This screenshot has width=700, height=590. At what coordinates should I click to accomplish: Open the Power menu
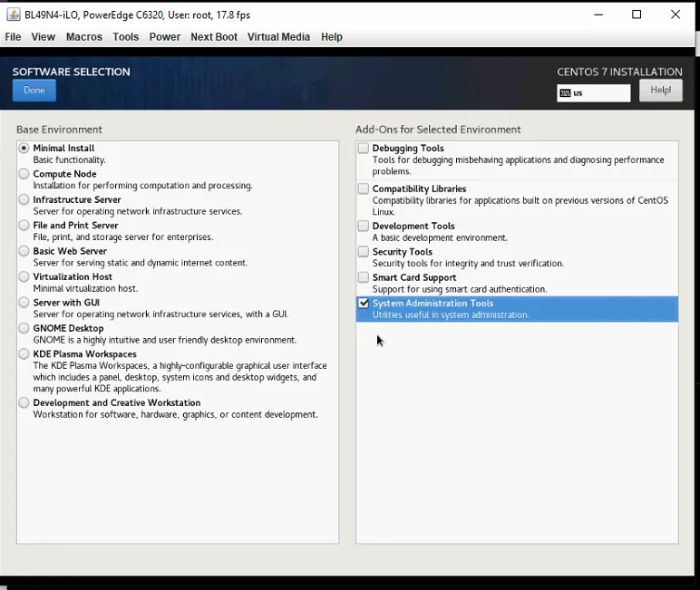165,37
